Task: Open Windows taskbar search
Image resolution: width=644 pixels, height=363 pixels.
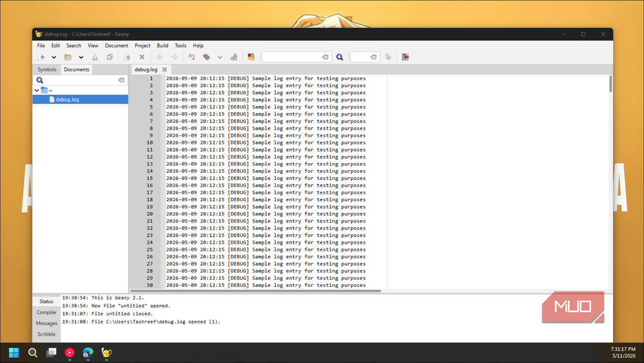Action: click(33, 353)
